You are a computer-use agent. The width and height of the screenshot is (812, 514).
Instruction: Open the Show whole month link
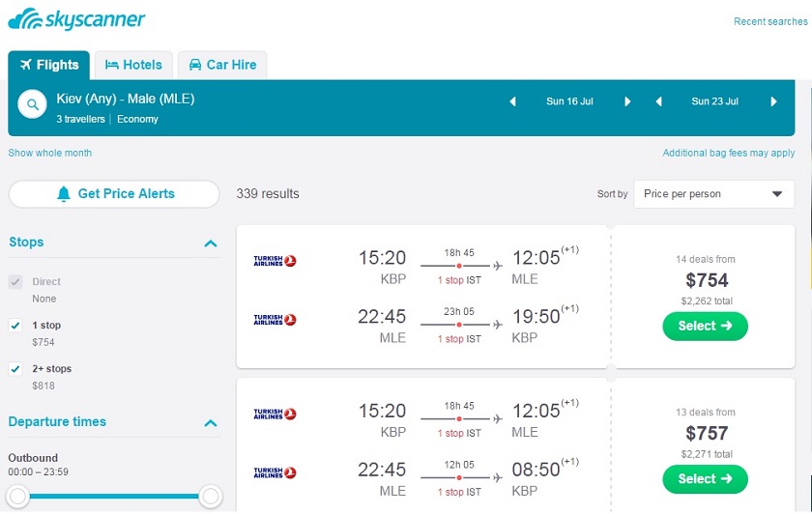coord(50,153)
